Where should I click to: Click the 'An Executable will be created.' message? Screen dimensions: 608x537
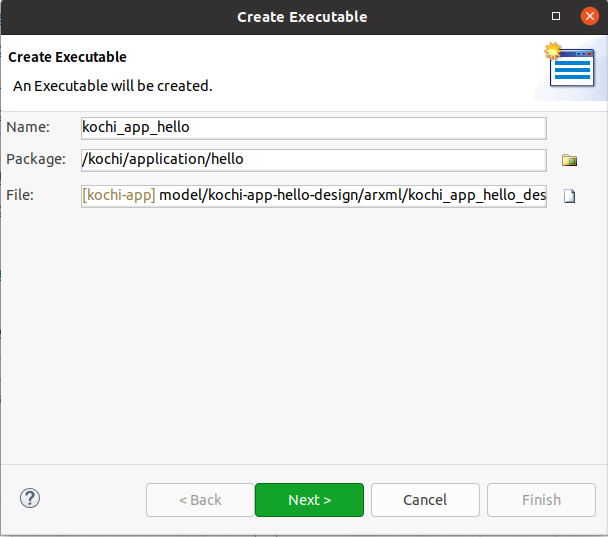113,86
